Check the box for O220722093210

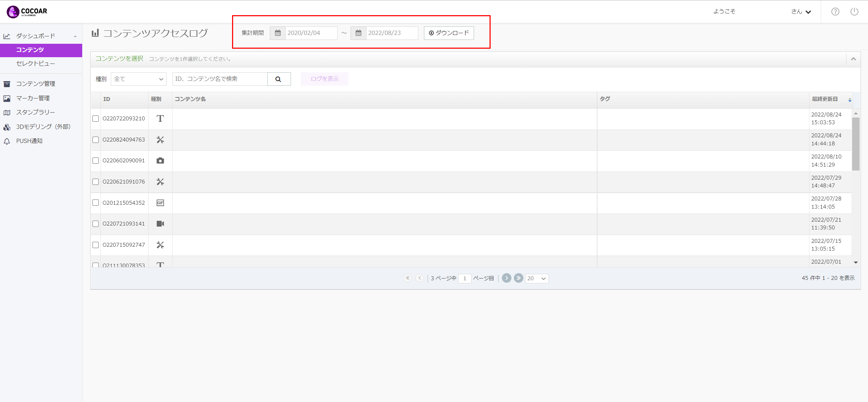pos(96,119)
